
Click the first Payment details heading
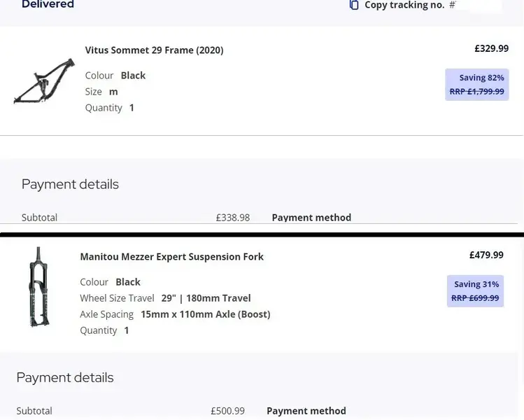point(70,184)
